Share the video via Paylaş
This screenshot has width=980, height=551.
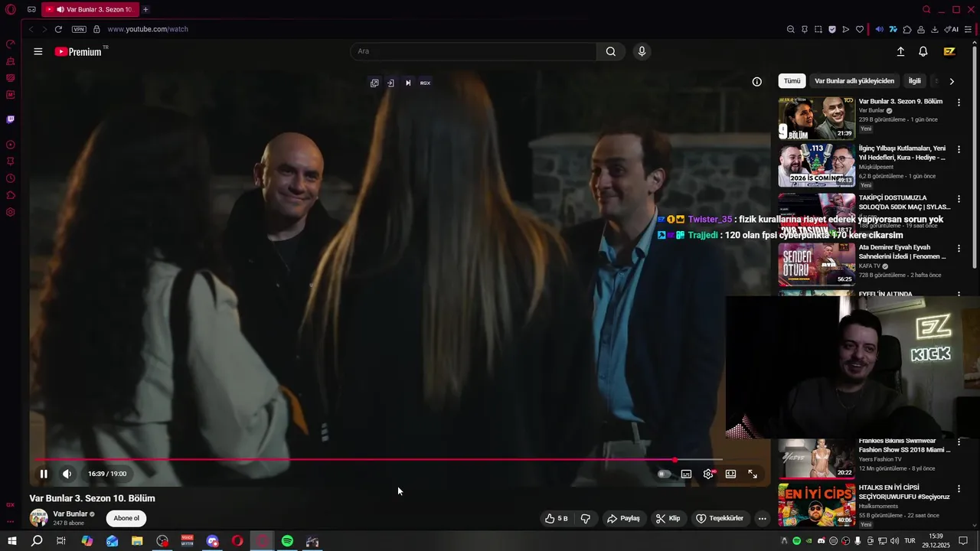(x=623, y=518)
